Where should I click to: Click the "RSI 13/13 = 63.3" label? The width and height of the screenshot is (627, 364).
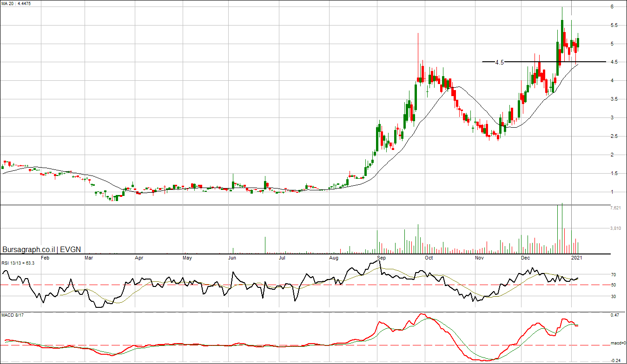18,263
